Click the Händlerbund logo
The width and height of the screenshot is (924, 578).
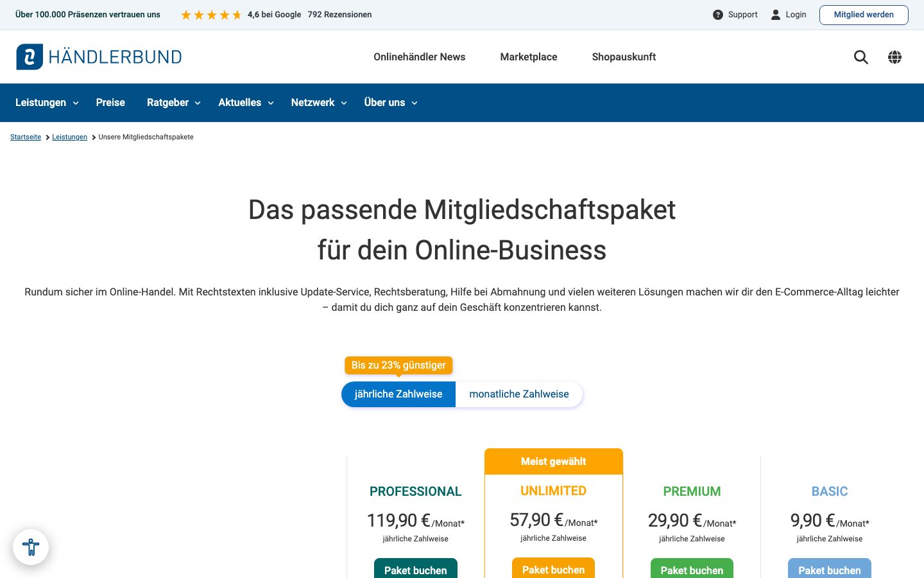pos(99,57)
